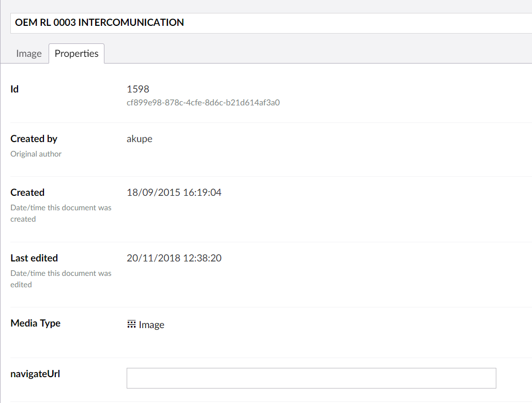Click the Created by label
The height and width of the screenshot is (403, 532).
click(34, 138)
